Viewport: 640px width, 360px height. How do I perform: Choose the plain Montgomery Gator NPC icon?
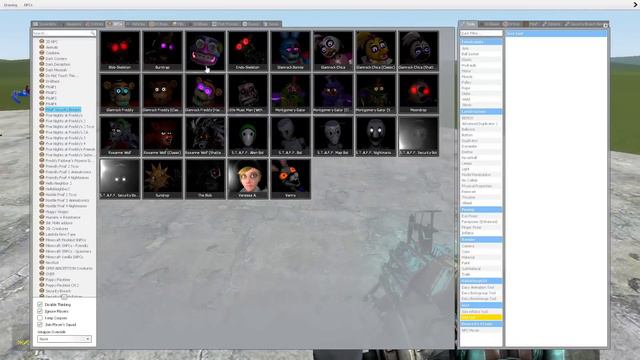tap(290, 93)
